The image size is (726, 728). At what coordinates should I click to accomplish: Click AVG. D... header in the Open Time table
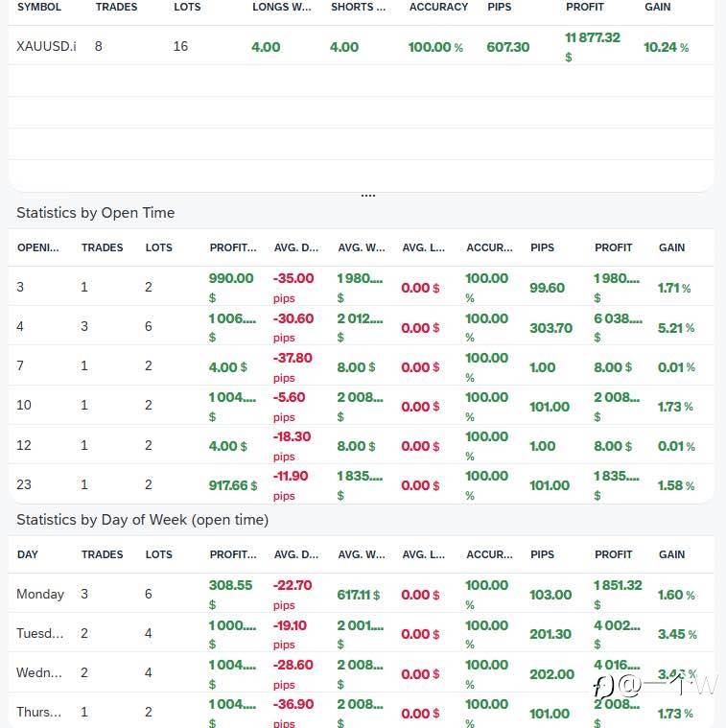pyautogui.click(x=296, y=247)
